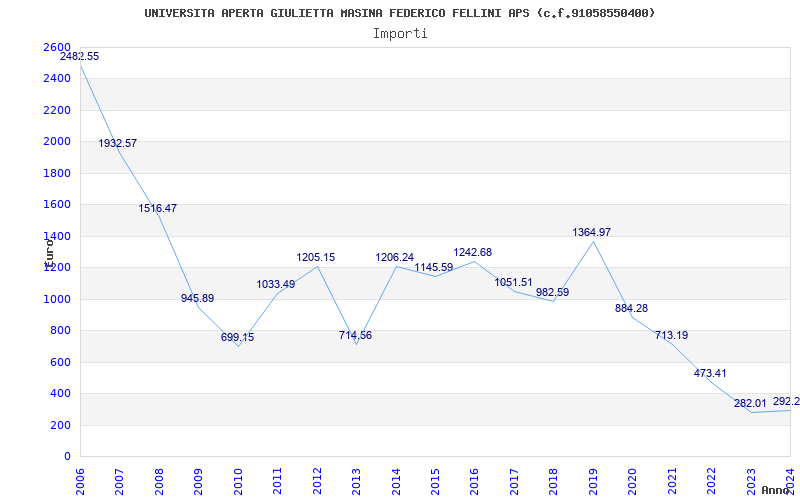The width and height of the screenshot is (800, 500).
Task: Click the data label 982.59
Action: coord(553,292)
